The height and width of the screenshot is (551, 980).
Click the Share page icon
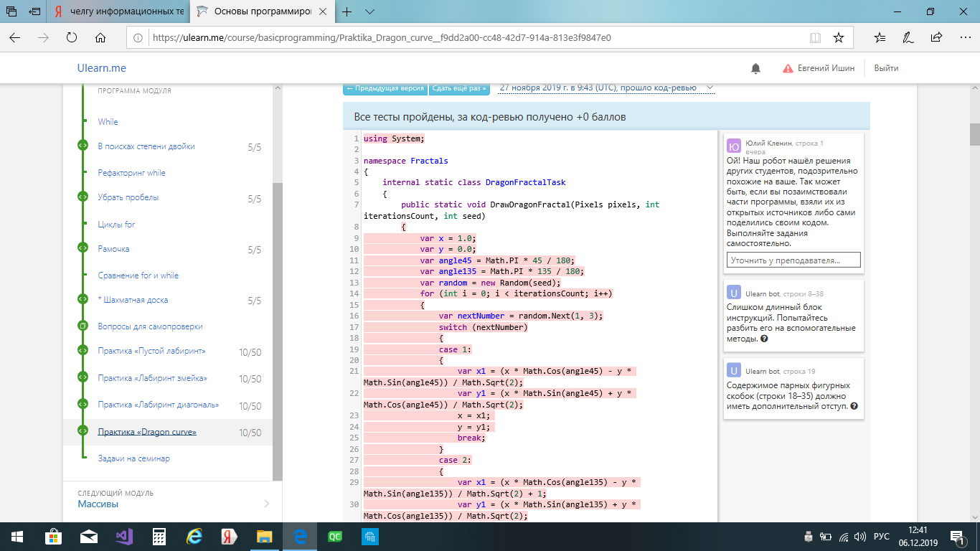936,38
